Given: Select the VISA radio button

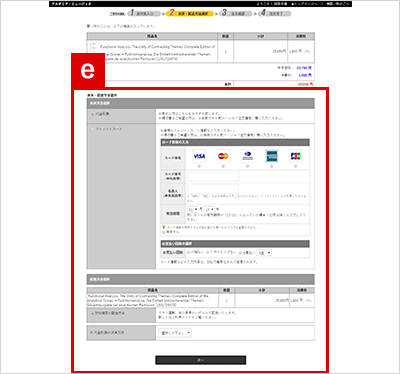Looking at the screenshot, I should pos(199,166).
